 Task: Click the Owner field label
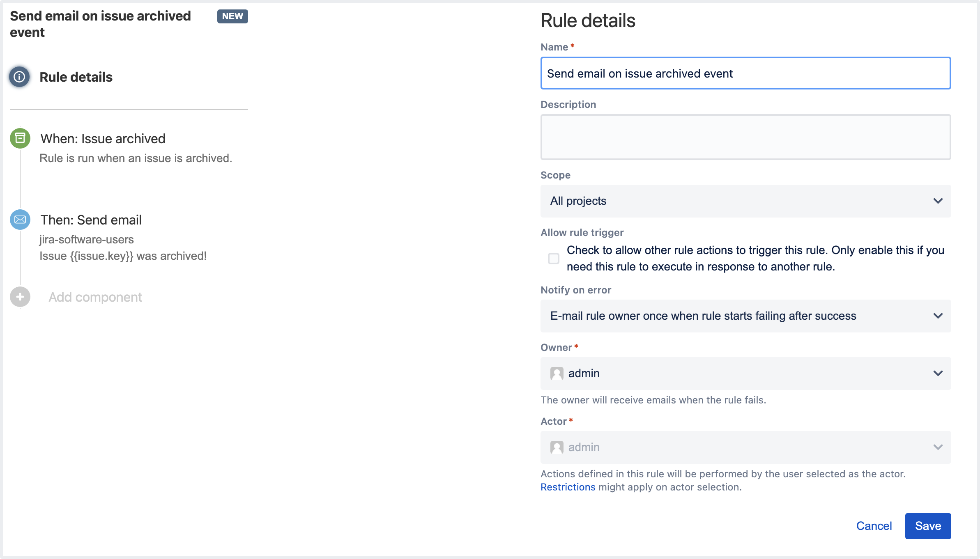pos(556,348)
